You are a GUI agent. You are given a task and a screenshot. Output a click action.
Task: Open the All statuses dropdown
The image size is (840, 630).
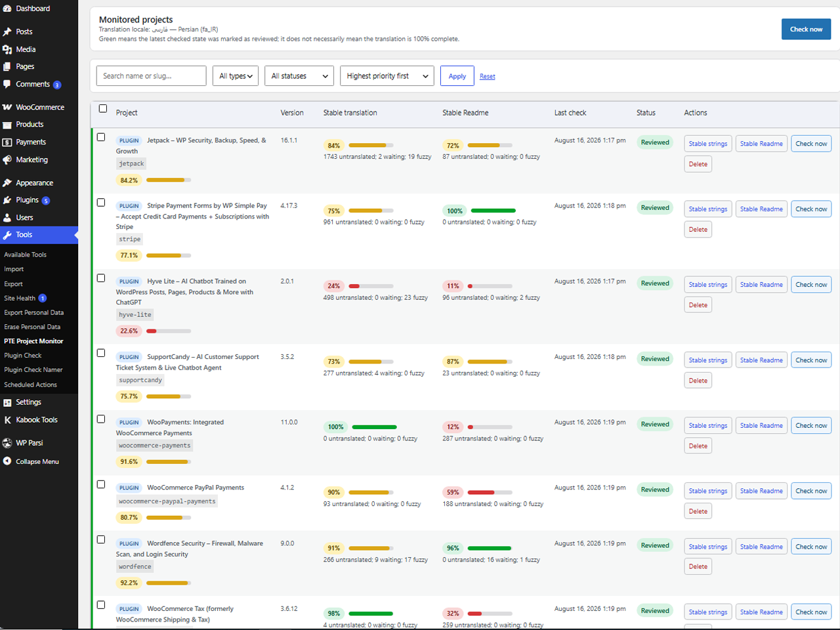click(299, 76)
